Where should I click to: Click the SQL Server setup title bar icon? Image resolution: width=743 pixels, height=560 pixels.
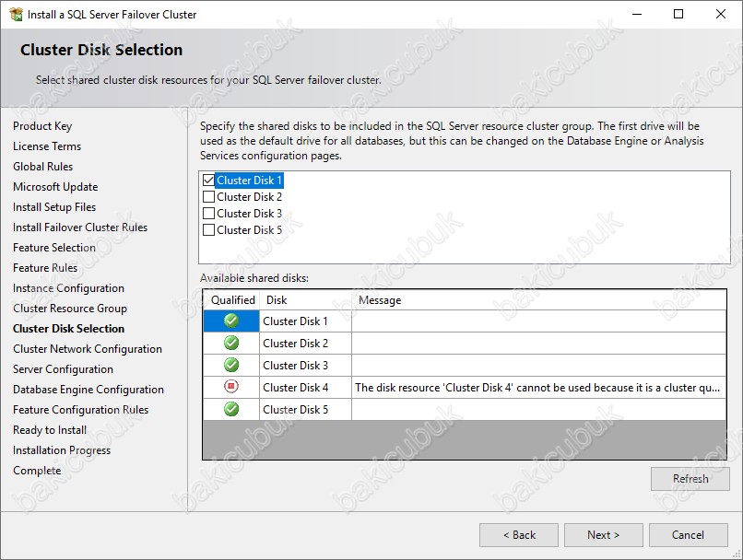tap(16, 14)
